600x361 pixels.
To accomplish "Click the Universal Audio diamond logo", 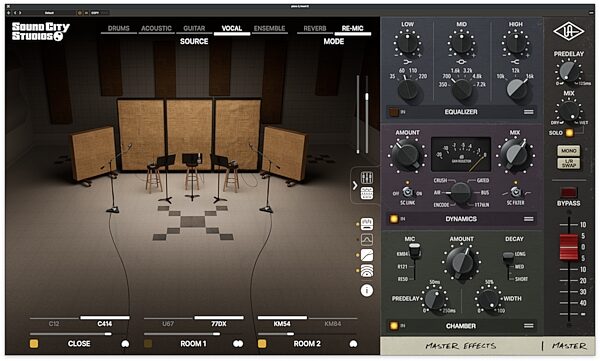I will pyautogui.click(x=568, y=31).
